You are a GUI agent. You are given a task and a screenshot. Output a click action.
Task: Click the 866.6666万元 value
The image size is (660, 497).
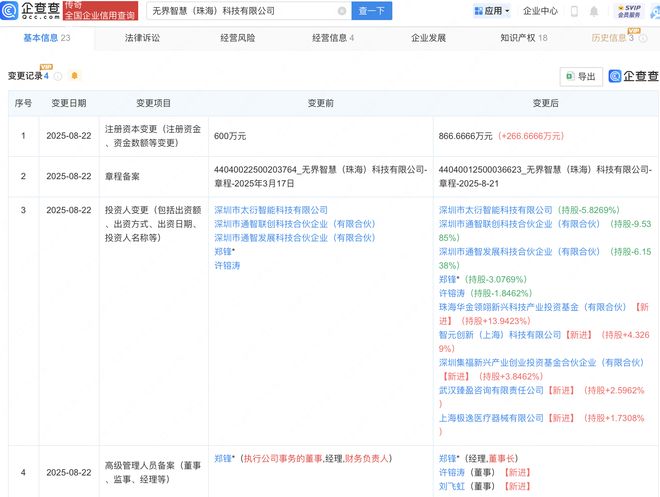(x=466, y=136)
